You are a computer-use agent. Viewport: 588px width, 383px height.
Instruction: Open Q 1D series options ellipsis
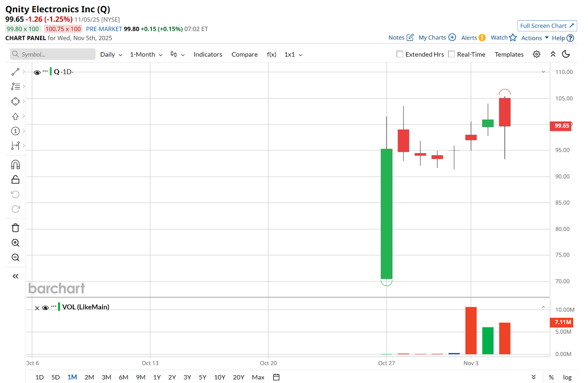click(45, 71)
